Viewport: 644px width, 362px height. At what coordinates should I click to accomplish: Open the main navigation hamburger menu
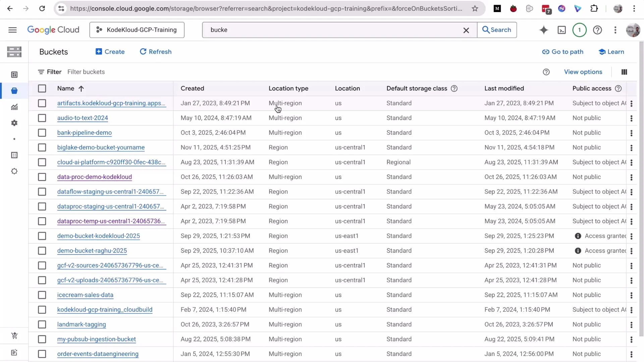click(x=12, y=30)
